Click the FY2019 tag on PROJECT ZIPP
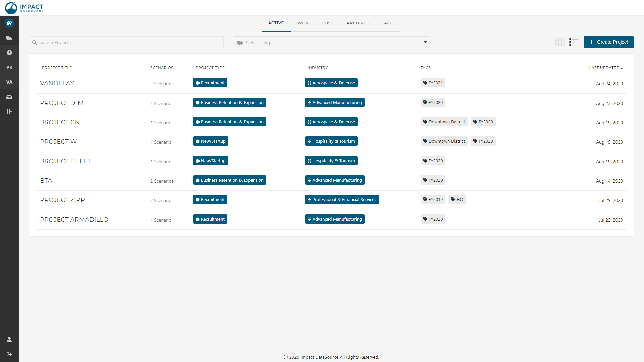Image resolution: width=644 pixels, height=362 pixels. tap(433, 199)
